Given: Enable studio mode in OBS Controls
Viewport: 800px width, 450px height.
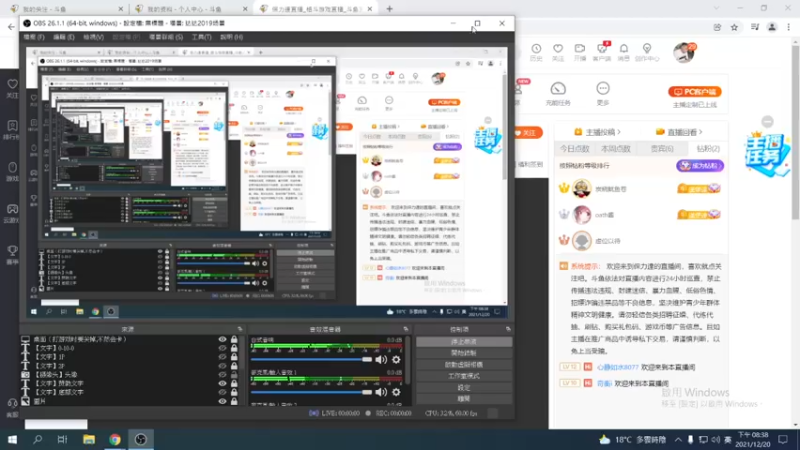Looking at the screenshot, I should [464, 376].
